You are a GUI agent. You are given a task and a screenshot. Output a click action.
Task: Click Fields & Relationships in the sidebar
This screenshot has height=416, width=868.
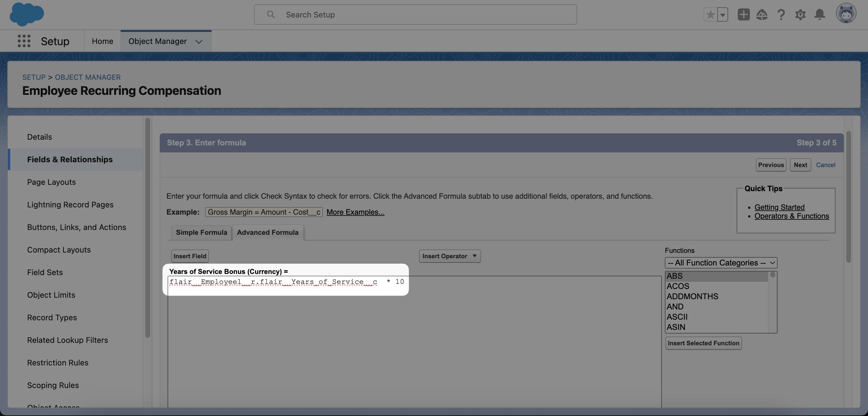click(x=70, y=159)
